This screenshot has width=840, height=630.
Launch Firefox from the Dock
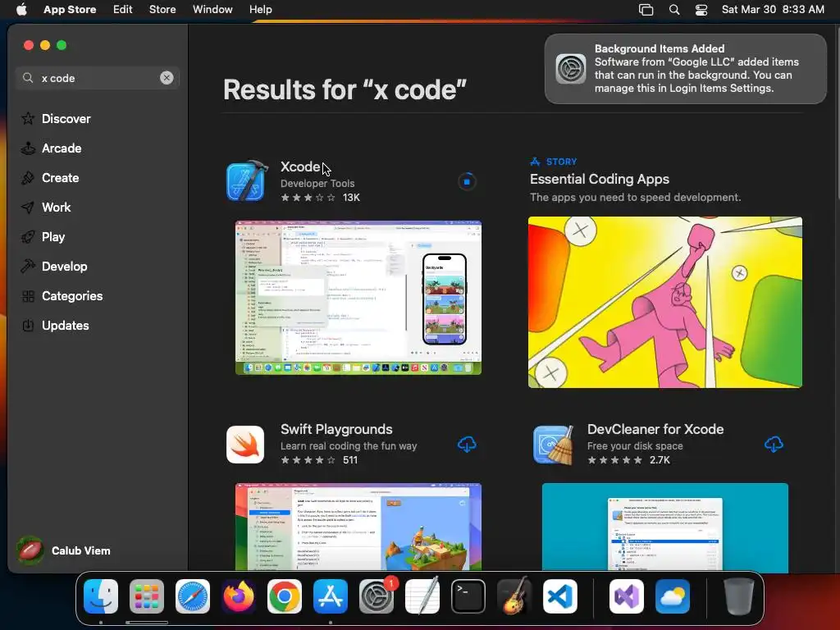(x=239, y=596)
